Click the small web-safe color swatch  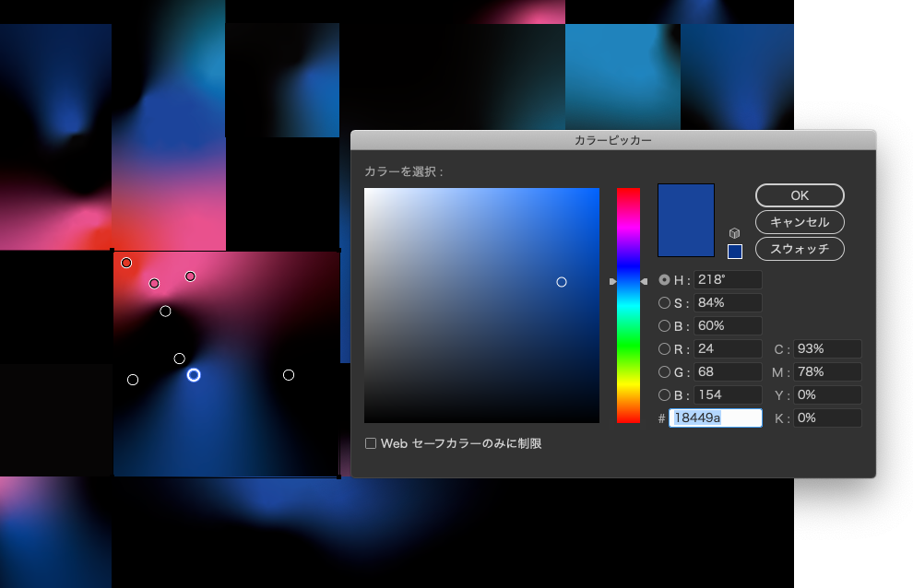(x=735, y=252)
